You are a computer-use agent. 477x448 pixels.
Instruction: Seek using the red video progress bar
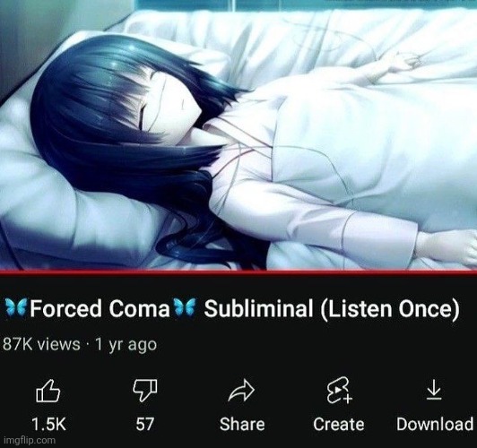point(238,271)
